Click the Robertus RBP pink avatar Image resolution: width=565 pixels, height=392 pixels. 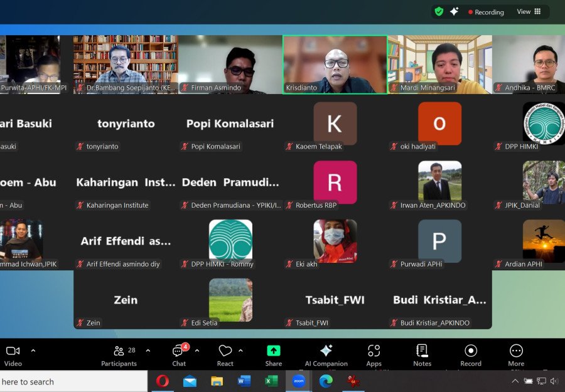click(x=335, y=182)
